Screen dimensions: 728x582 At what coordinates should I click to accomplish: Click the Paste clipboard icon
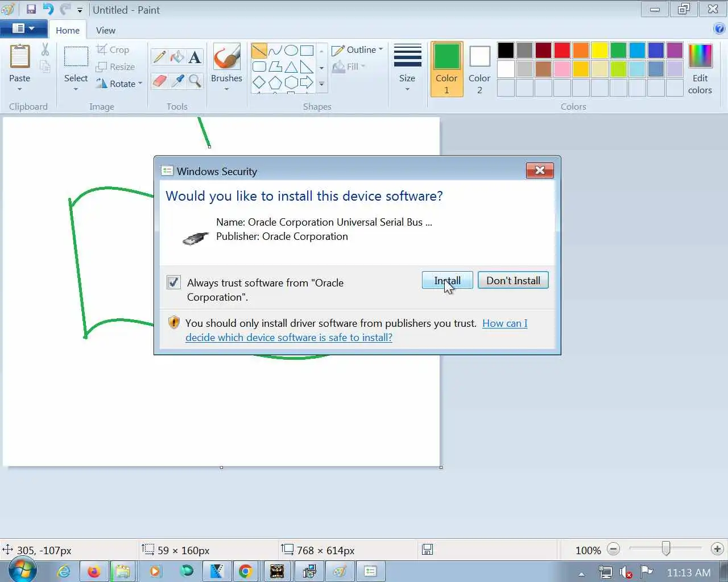click(19, 57)
